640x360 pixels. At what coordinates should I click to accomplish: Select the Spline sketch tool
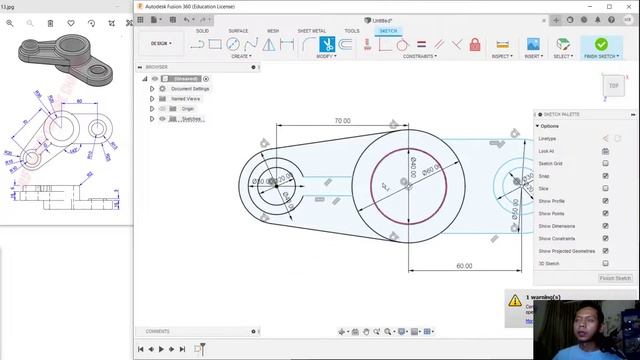tap(251, 44)
